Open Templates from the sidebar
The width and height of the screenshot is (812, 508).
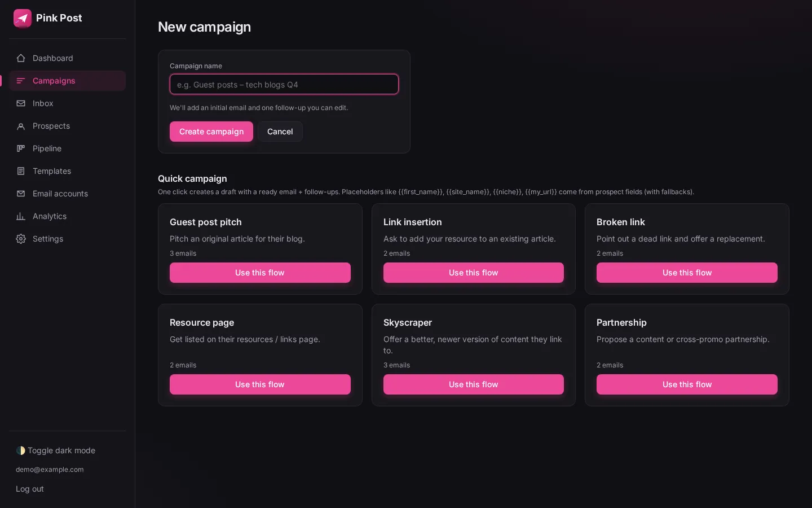point(67,171)
